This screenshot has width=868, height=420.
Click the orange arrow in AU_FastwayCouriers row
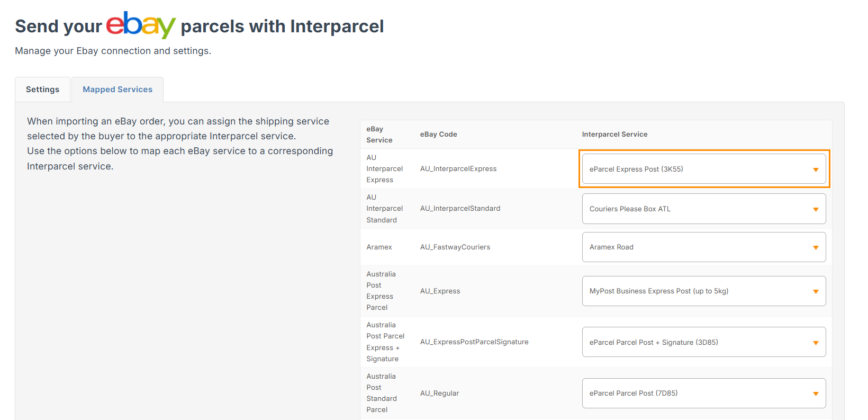pos(816,248)
